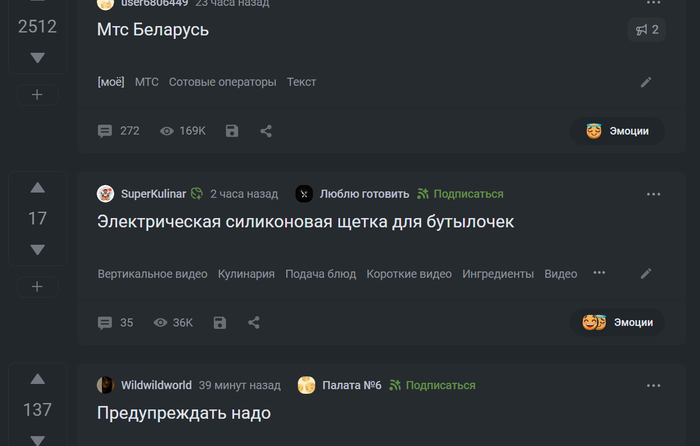Subscribe to Палата №6 community

[x=432, y=385]
